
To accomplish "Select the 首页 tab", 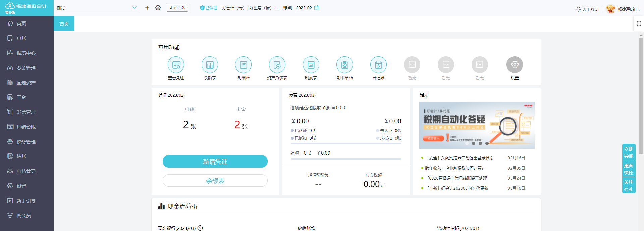I will pyautogui.click(x=64, y=24).
